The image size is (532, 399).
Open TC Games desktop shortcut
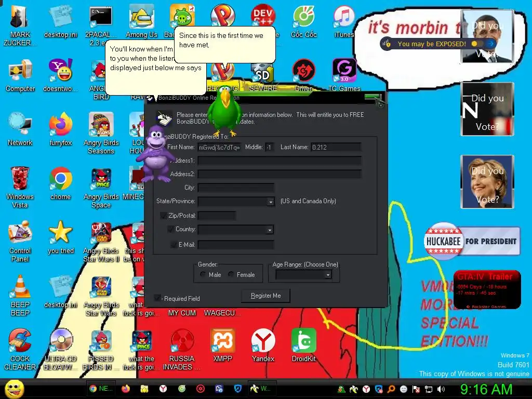[x=344, y=76]
